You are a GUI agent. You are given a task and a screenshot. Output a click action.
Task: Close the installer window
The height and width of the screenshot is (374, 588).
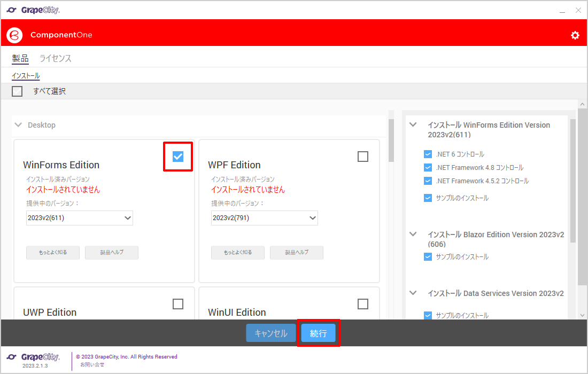click(578, 11)
